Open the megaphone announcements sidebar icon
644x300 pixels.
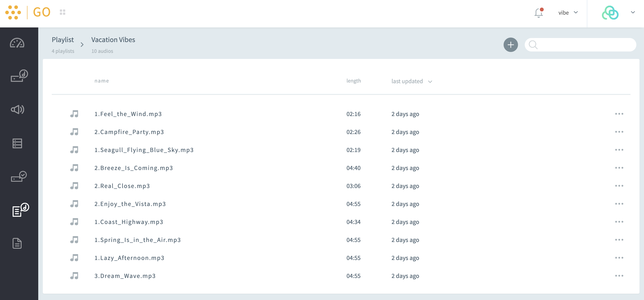tap(18, 110)
